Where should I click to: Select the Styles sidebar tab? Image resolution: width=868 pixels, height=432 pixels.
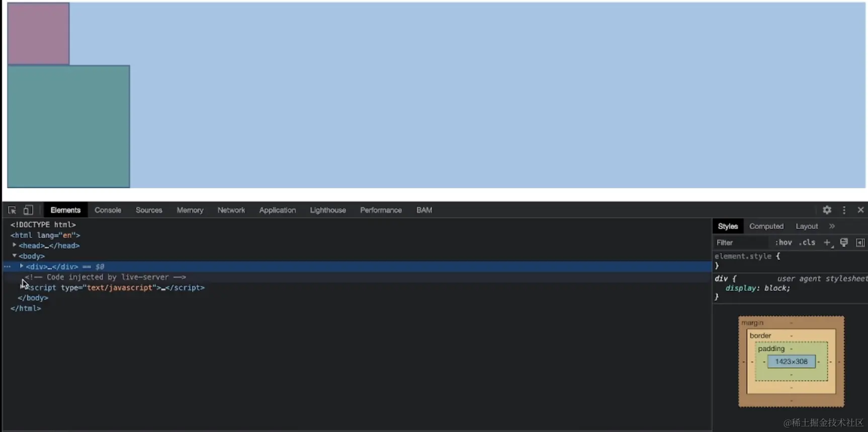728,226
